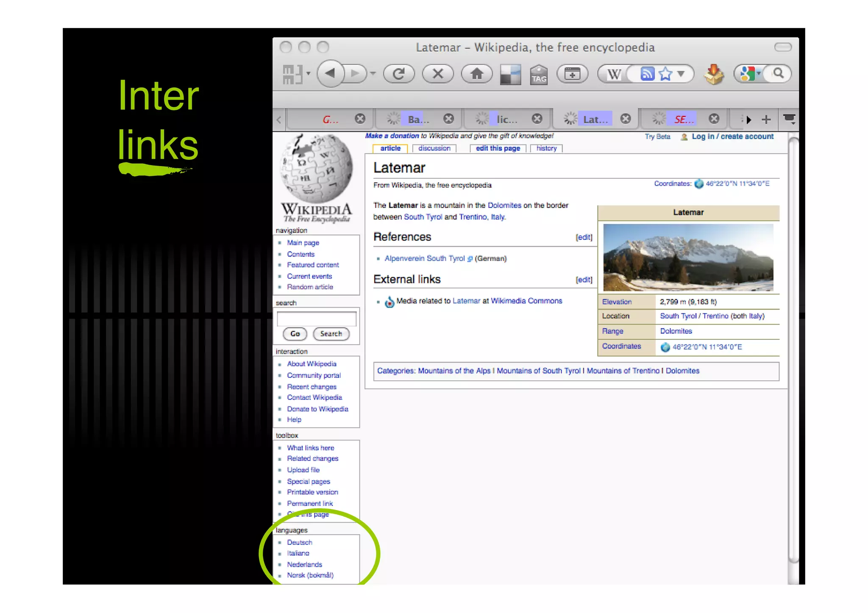868x613 pixels.
Task: Expand the address bar dropdown arrow
Action: tap(681, 74)
